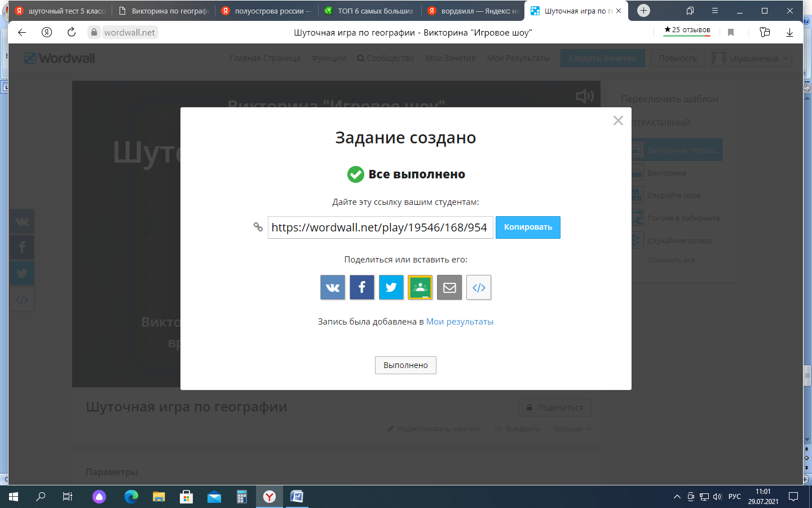Open a new browser tab

pyautogui.click(x=643, y=10)
